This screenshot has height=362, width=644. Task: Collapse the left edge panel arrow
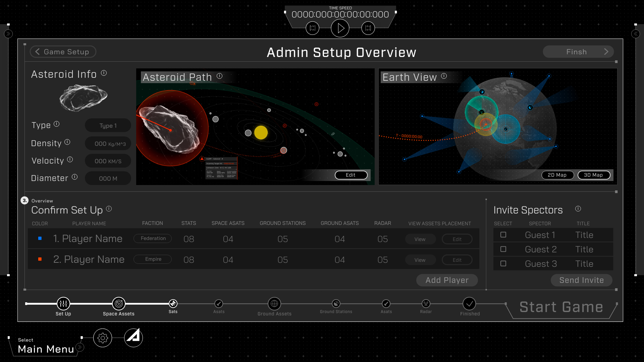point(8,34)
